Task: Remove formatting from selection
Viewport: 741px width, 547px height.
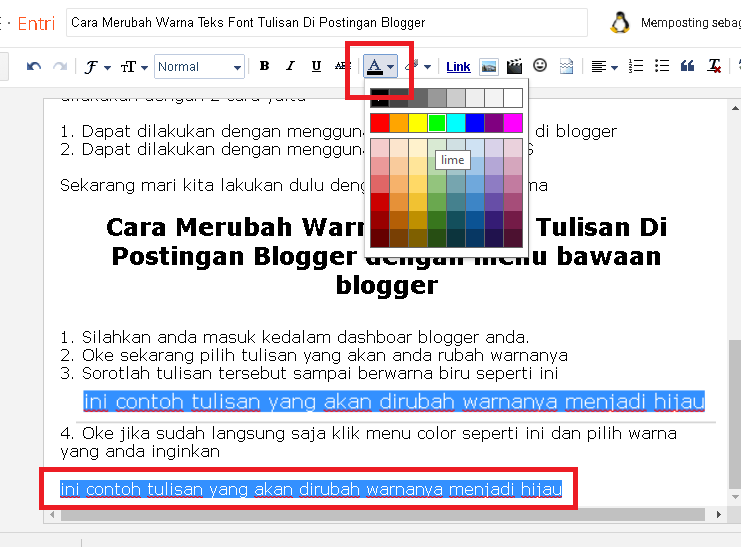Action: click(x=714, y=66)
